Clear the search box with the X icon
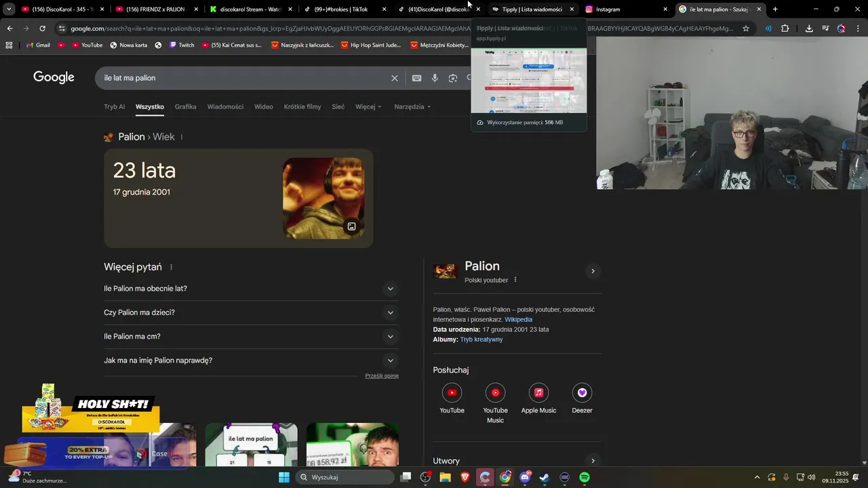 (x=395, y=78)
